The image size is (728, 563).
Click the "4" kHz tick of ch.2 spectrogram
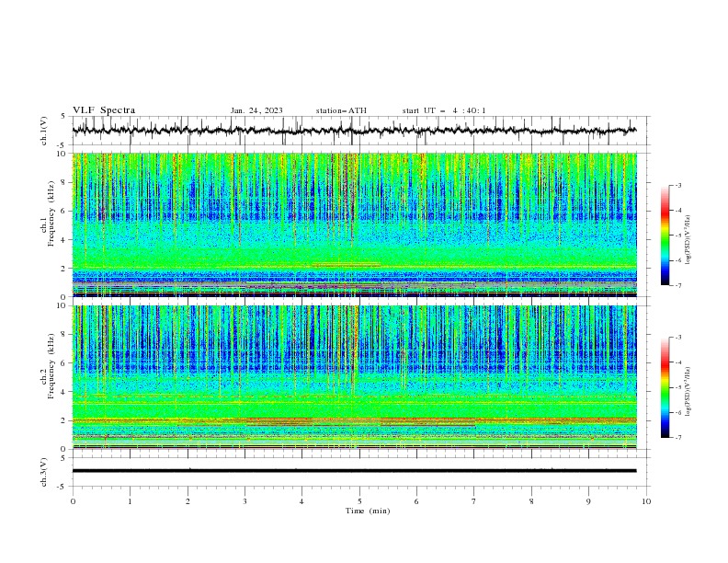(64, 392)
